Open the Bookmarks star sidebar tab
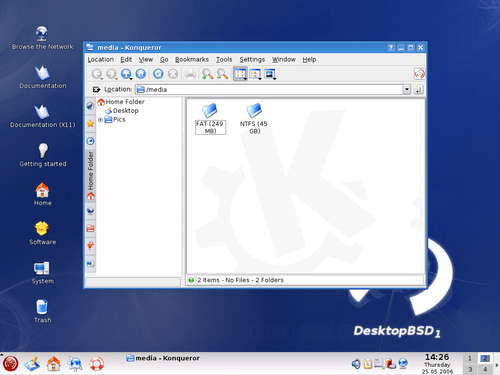 [x=90, y=124]
